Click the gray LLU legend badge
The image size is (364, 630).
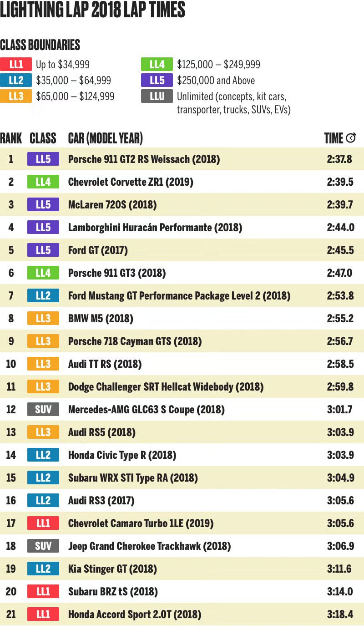pos(157,96)
